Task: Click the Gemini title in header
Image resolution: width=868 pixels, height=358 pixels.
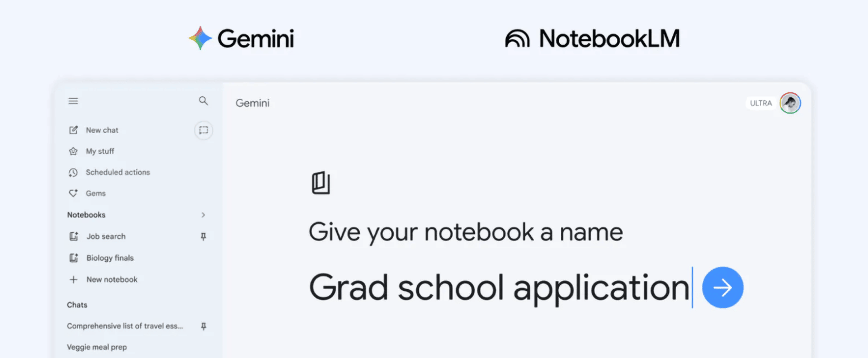Action: click(x=252, y=103)
